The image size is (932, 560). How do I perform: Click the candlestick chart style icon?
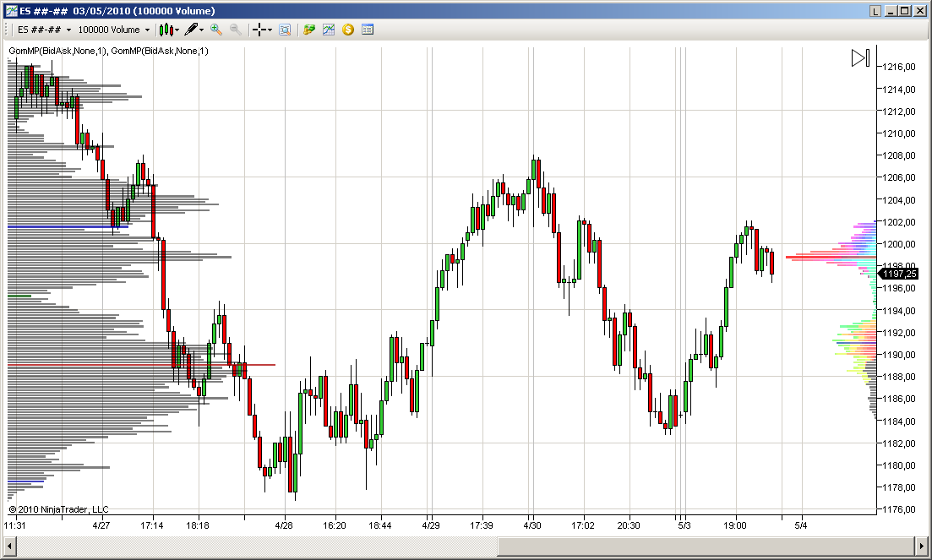[166, 30]
